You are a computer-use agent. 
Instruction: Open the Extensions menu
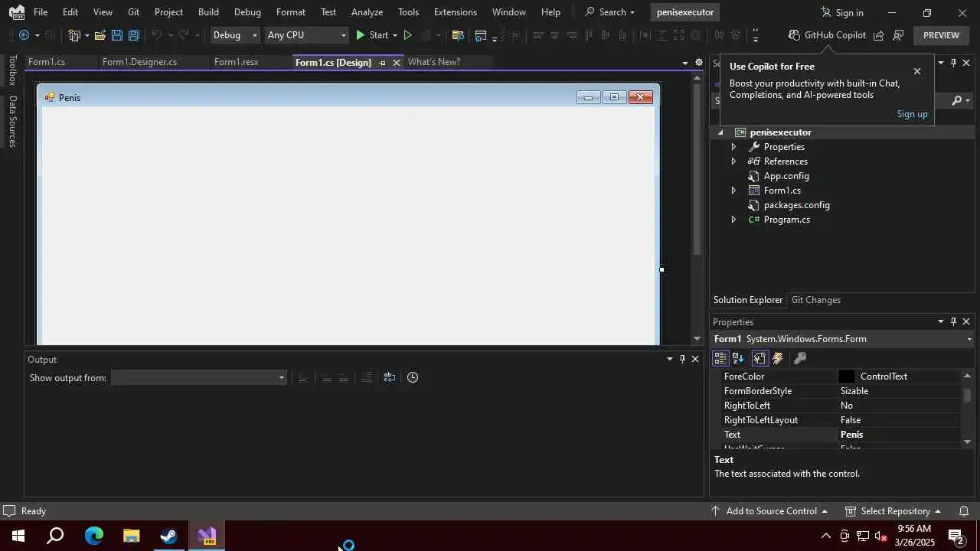tap(455, 12)
